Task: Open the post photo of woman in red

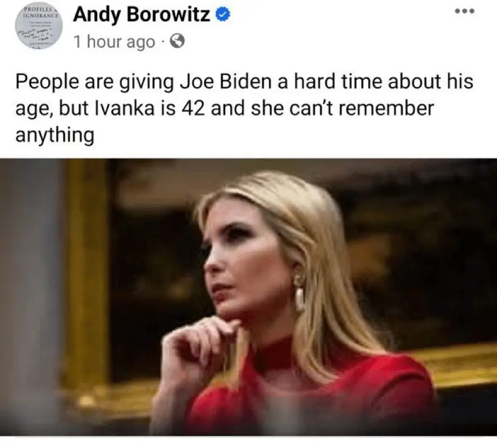Action: (248, 297)
